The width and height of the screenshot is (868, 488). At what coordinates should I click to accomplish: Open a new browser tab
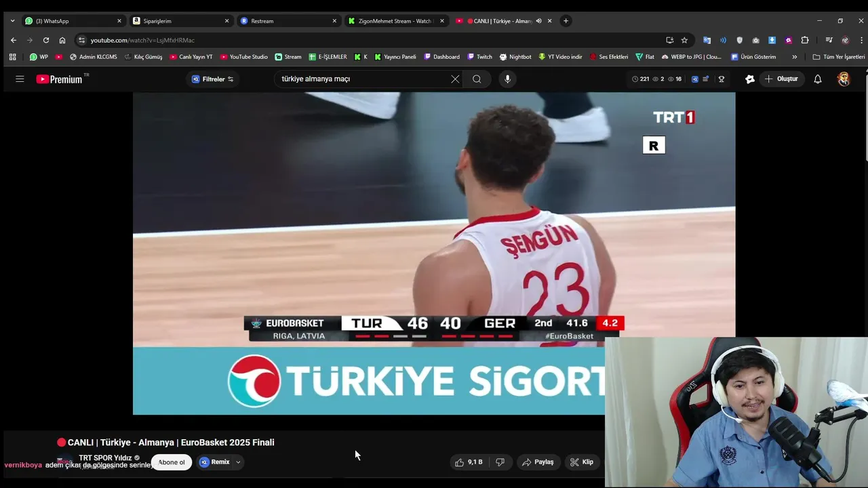tap(566, 21)
